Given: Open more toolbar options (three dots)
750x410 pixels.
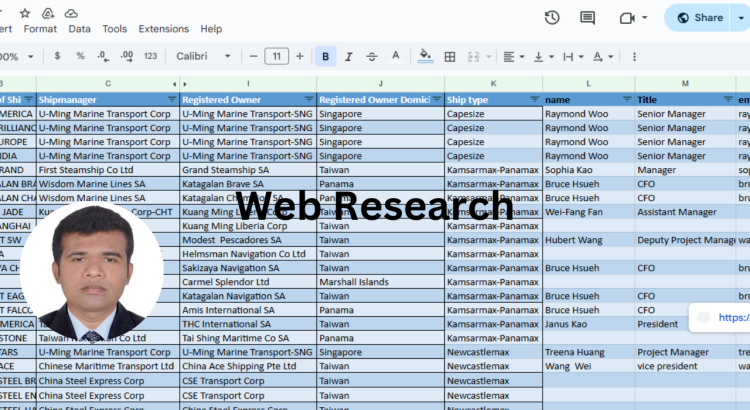Looking at the screenshot, I should (x=634, y=56).
